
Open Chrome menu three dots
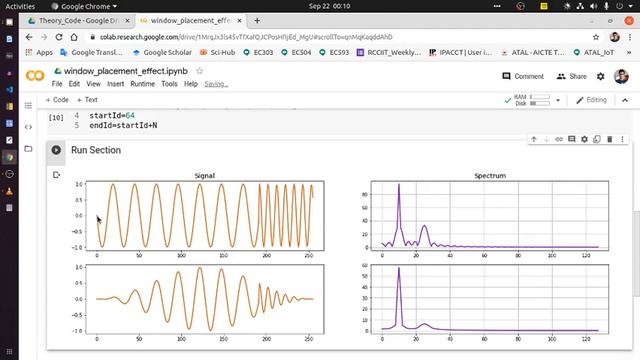pos(630,37)
